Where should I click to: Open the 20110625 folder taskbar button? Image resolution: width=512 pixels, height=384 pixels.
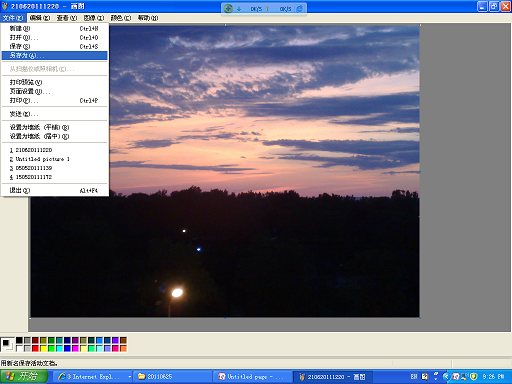(172, 377)
